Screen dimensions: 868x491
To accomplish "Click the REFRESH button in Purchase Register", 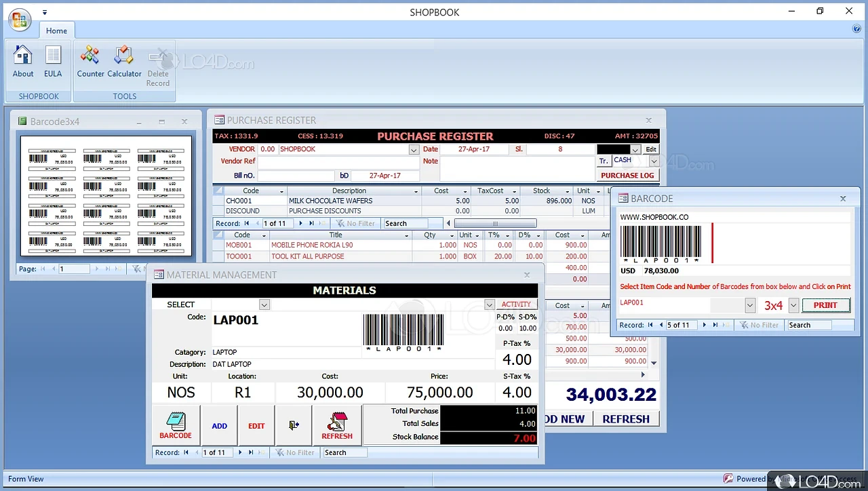I will coord(626,419).
